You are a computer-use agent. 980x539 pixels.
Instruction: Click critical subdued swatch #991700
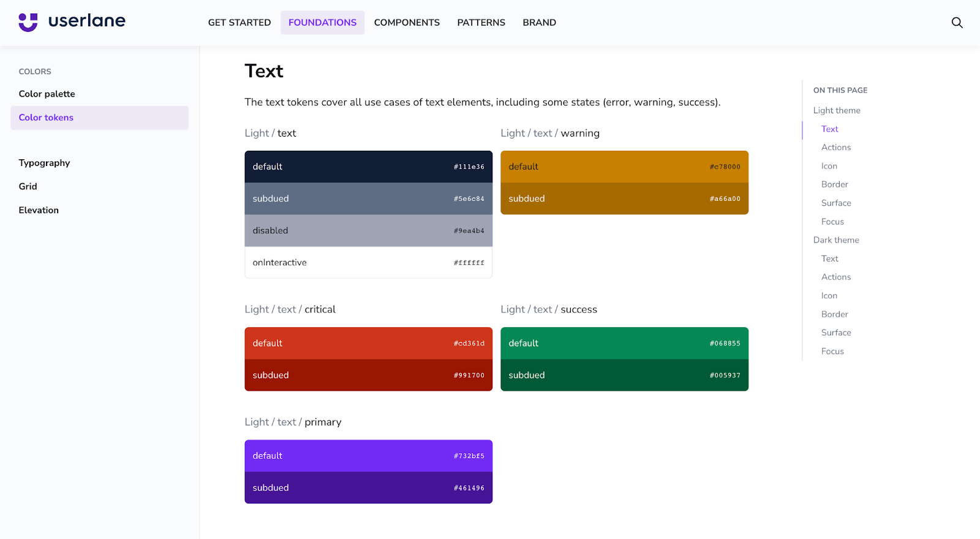[x=368, y=375]
